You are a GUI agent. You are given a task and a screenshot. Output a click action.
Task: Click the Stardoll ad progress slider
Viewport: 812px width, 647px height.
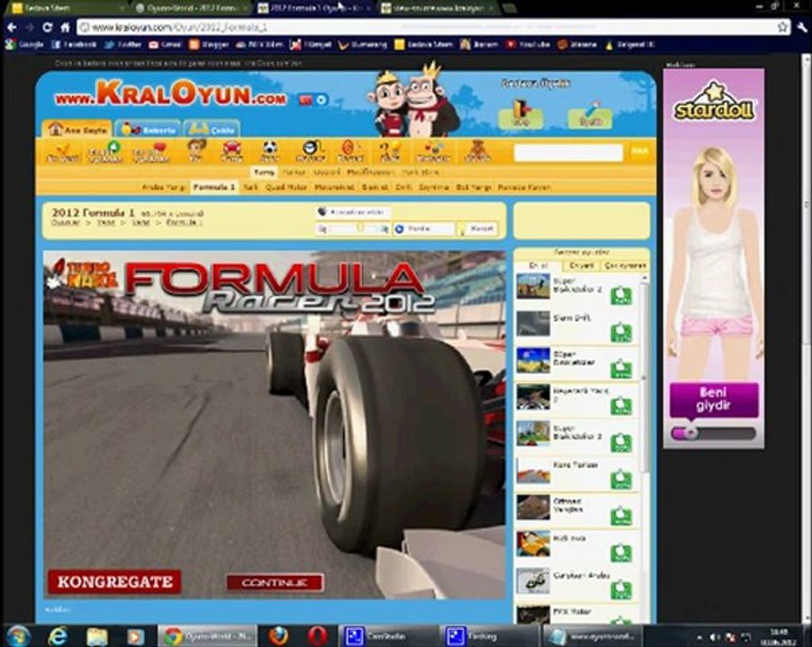(x=713, y=433)
